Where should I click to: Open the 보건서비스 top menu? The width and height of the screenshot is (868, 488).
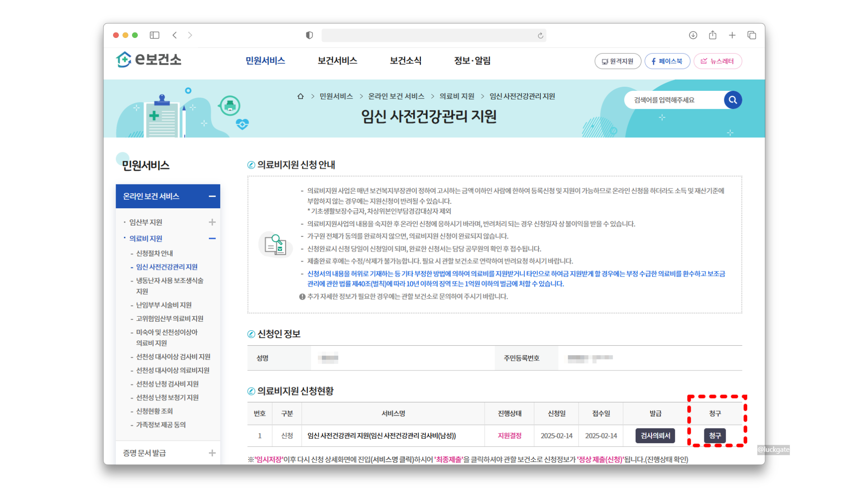[x=337, y=61]
